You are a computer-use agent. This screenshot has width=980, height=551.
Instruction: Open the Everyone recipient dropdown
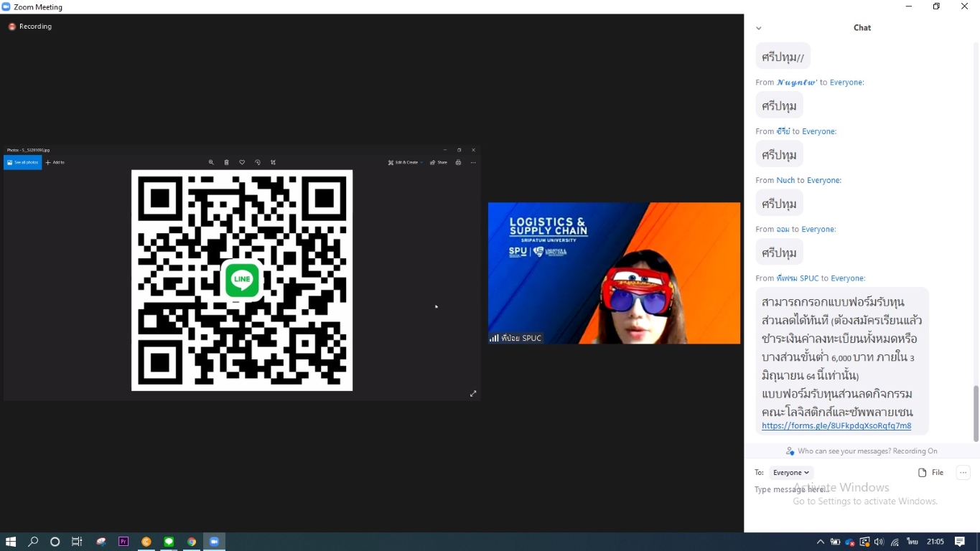coord(791,472)
